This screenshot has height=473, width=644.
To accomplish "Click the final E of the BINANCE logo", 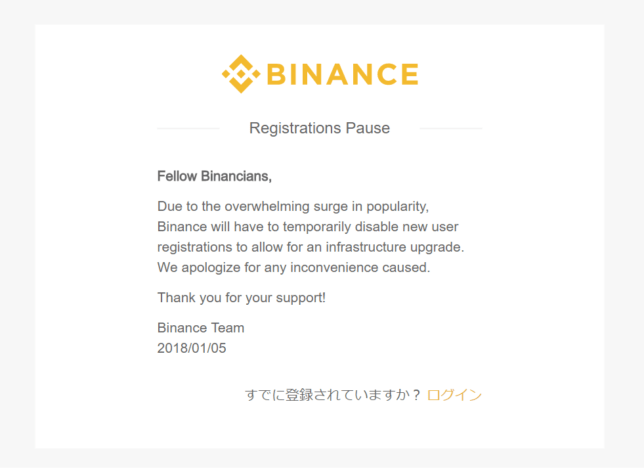I will pos(409,74).
